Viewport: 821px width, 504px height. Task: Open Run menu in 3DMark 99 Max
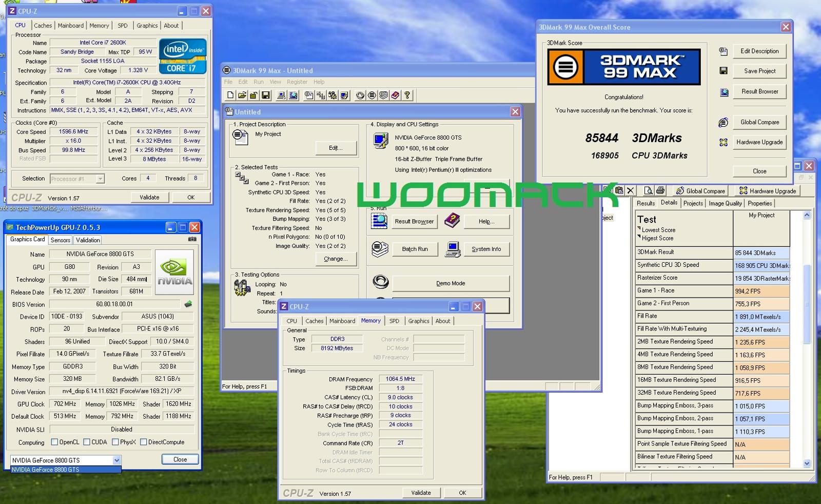point(259,82)
